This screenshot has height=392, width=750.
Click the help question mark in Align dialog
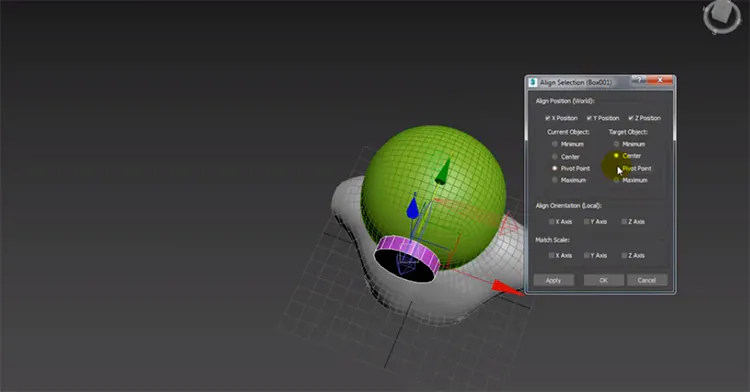coord(639,80)
